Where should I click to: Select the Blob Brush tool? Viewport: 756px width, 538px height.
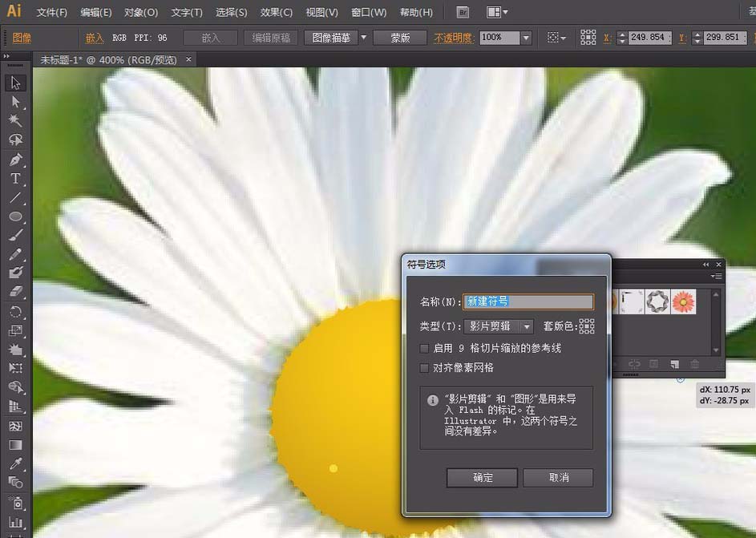(15, 273)
